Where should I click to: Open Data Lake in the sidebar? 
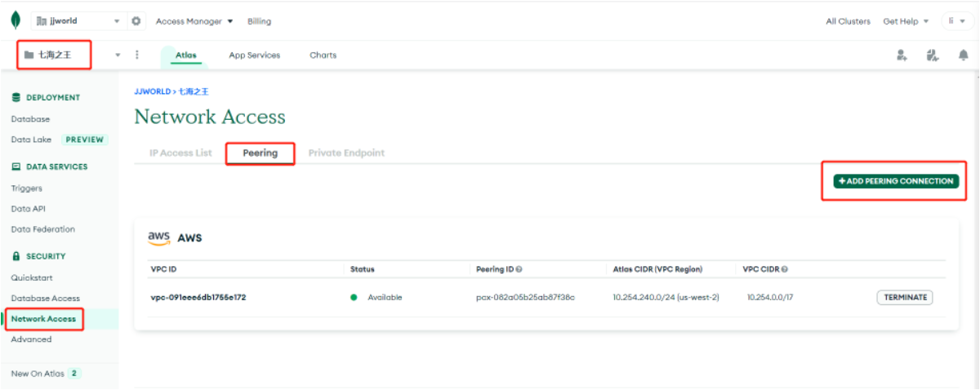click(x=31, y=140)
